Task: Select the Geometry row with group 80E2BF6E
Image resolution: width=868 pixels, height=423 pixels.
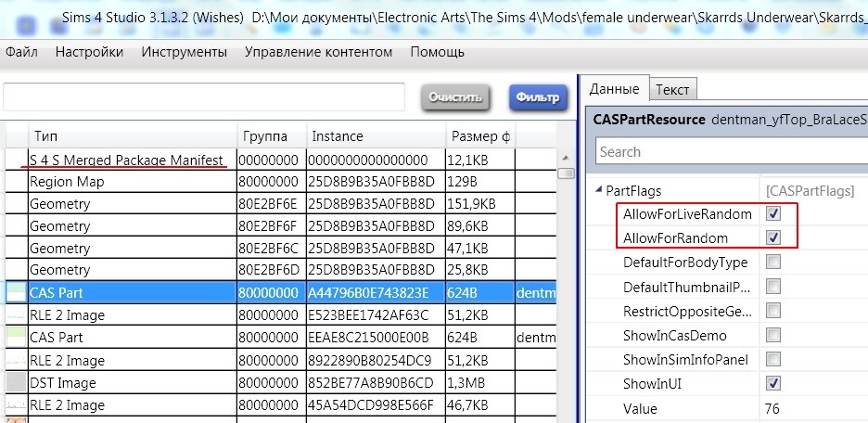Action: 281,204
